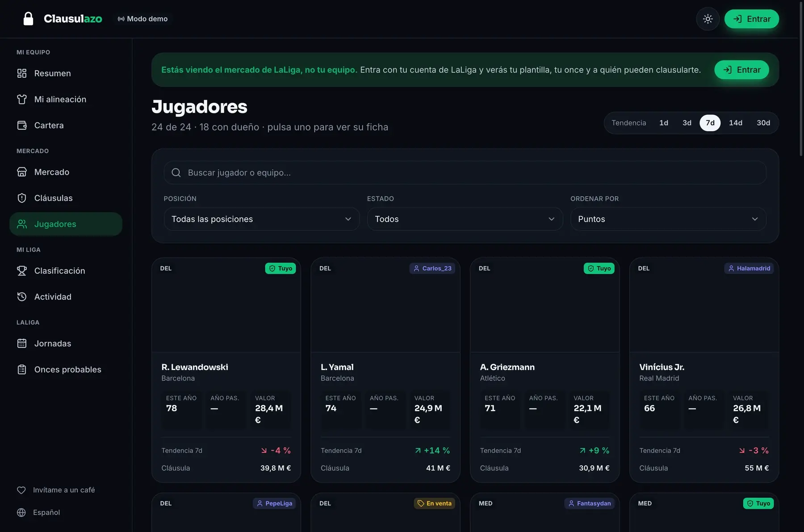Viewport: 804px width, 532px height.
Task: Click the Cartera wallet icon
Action: [22, 125]
